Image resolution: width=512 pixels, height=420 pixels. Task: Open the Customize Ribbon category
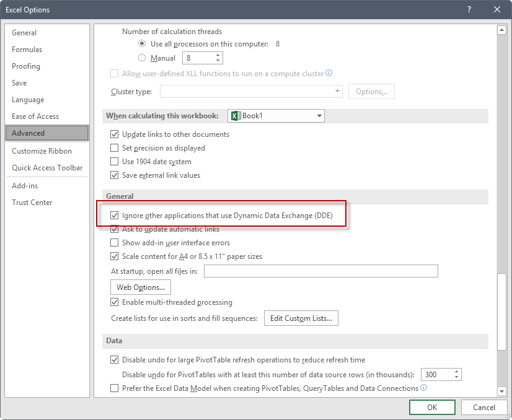(x=47, y=151)
